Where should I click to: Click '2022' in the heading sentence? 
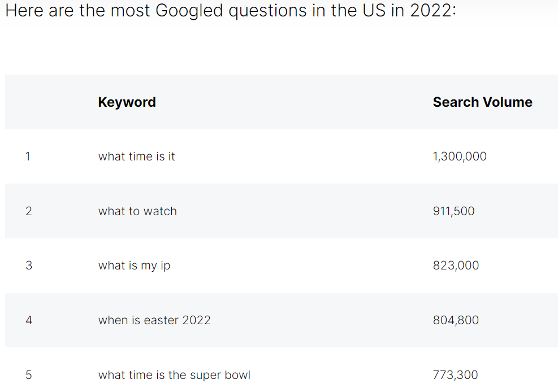pyautogui.click(x=431, y=10)
